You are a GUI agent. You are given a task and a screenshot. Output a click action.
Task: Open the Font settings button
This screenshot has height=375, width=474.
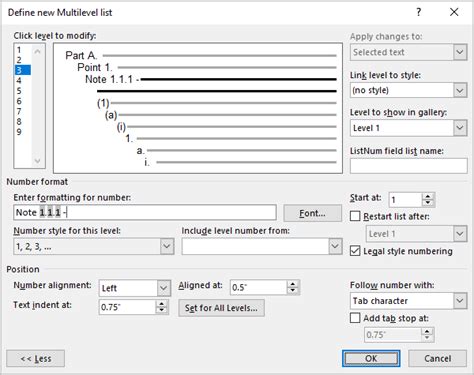pos(312,213)
